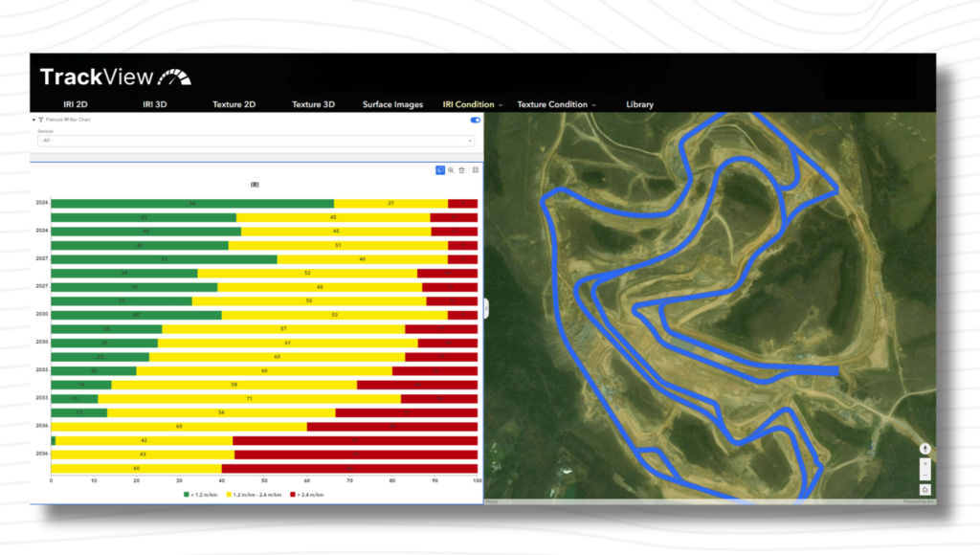This screenshot has width=980, height=555.
Task: Toggle the Flatrock IRI Bar Chart filter switch
Action: (475, 120)
